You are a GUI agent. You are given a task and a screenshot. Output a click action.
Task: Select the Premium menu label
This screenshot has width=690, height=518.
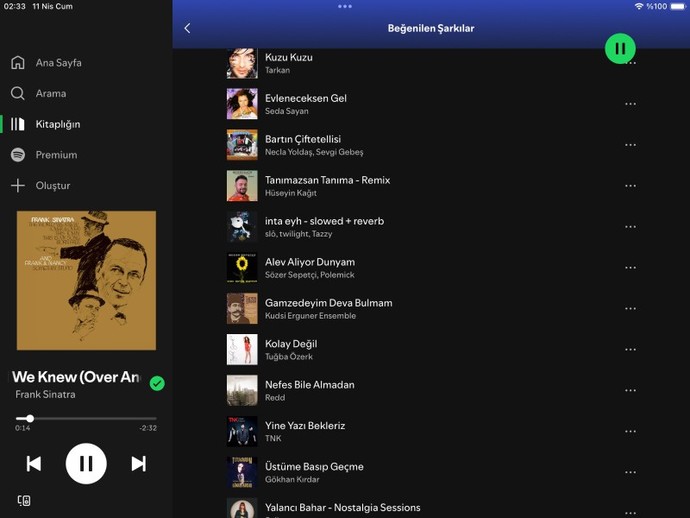click(x=56, y=155)
